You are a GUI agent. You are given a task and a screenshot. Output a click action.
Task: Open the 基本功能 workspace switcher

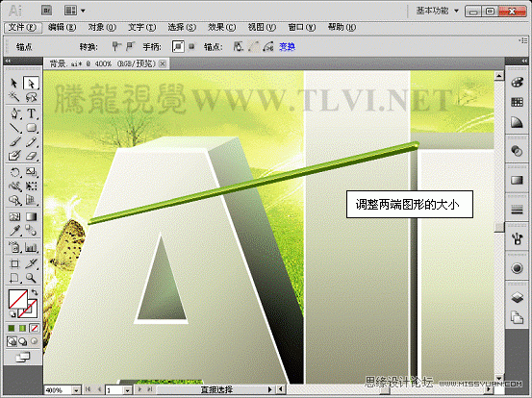[x=438, y=11]
